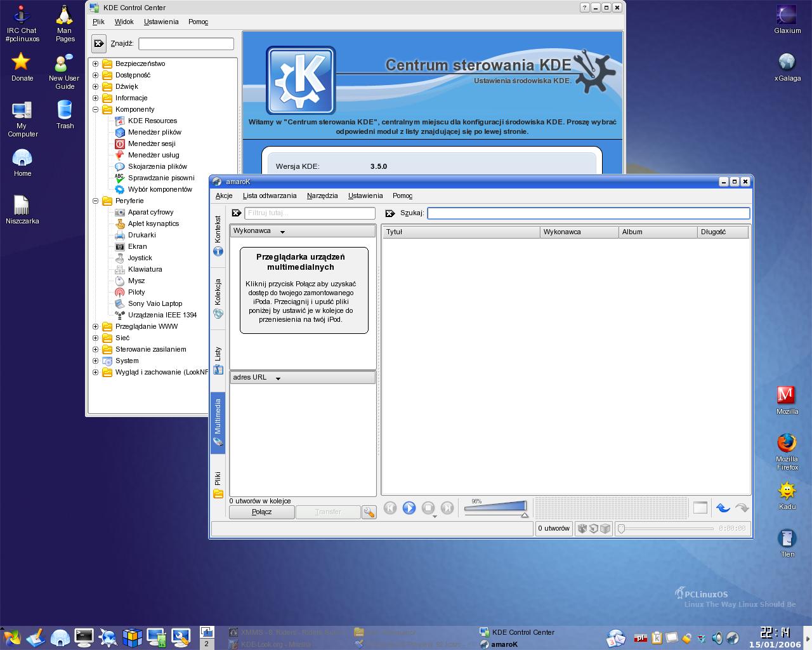Viewport: 812px width, 650px height.
Task: Sort playlist by Tytuł column header
Action: [x=461, y=232]
